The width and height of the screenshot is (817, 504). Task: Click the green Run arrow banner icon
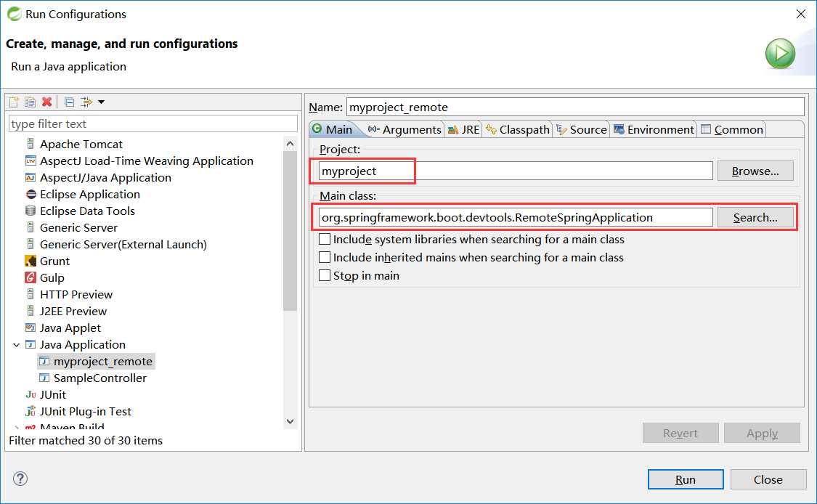[780, 53]
